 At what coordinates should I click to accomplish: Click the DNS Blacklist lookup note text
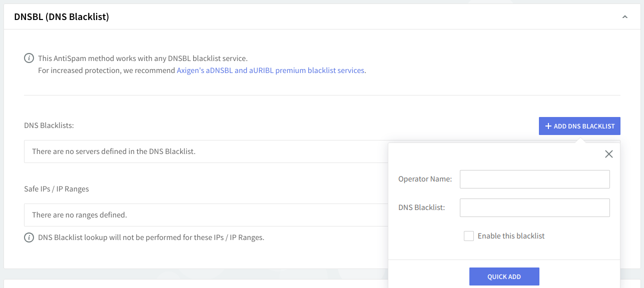[x=151, y=237]
